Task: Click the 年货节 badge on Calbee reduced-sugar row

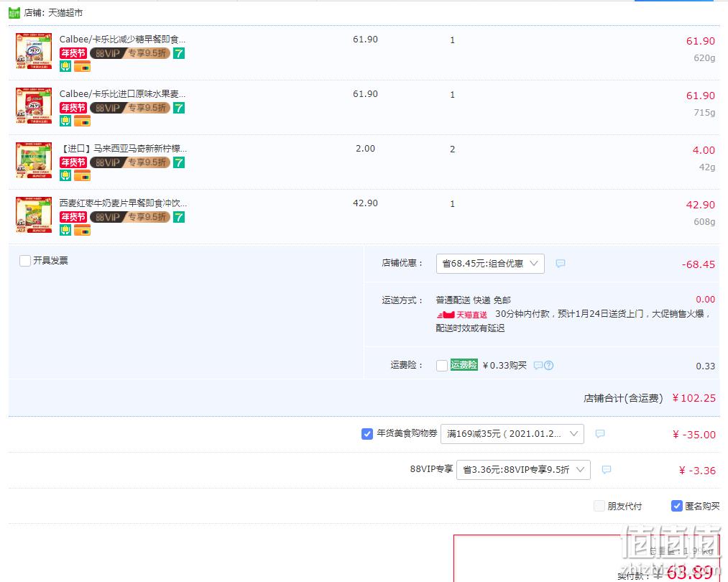Action: coord(73,53)
